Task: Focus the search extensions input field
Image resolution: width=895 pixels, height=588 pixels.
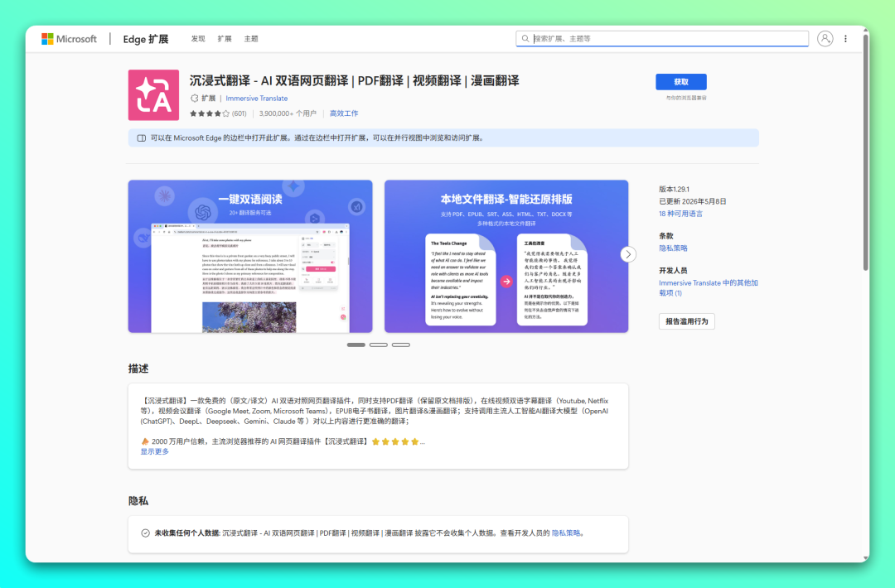Action: point(662,39)
